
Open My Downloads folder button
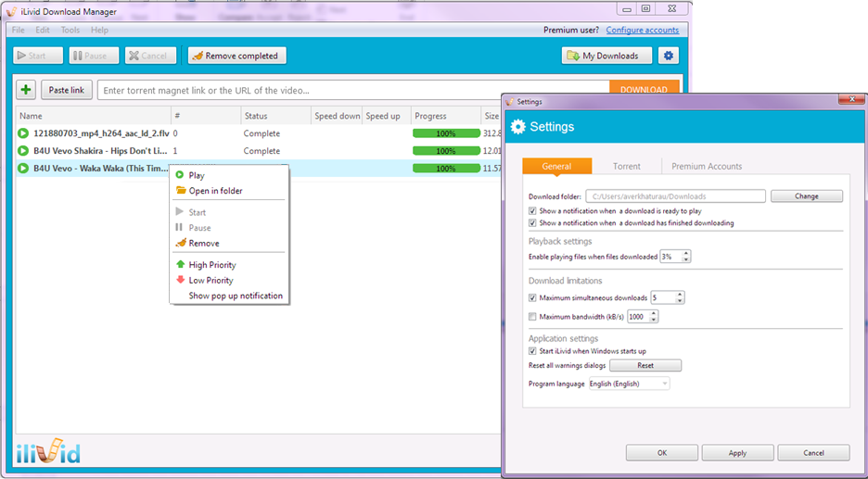[x=606, y=56]
